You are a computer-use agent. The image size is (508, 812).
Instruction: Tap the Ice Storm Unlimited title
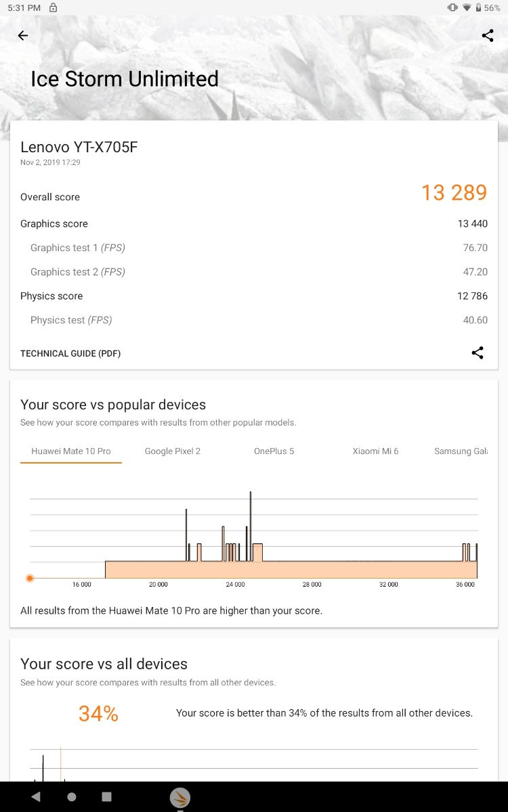[x=125, y=79]
